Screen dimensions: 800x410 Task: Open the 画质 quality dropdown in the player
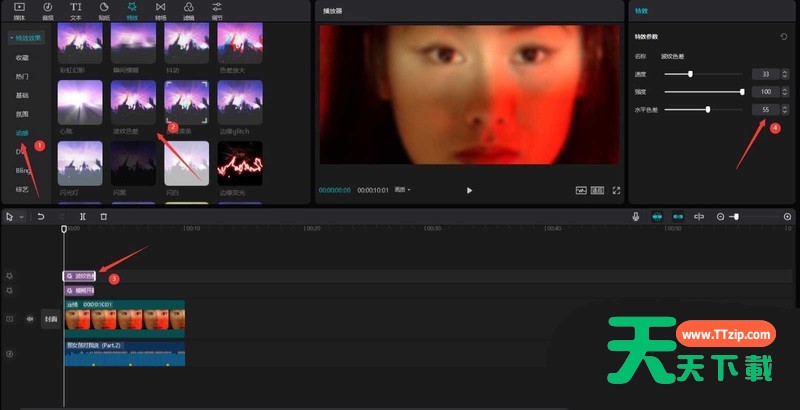tap(402, 189)
